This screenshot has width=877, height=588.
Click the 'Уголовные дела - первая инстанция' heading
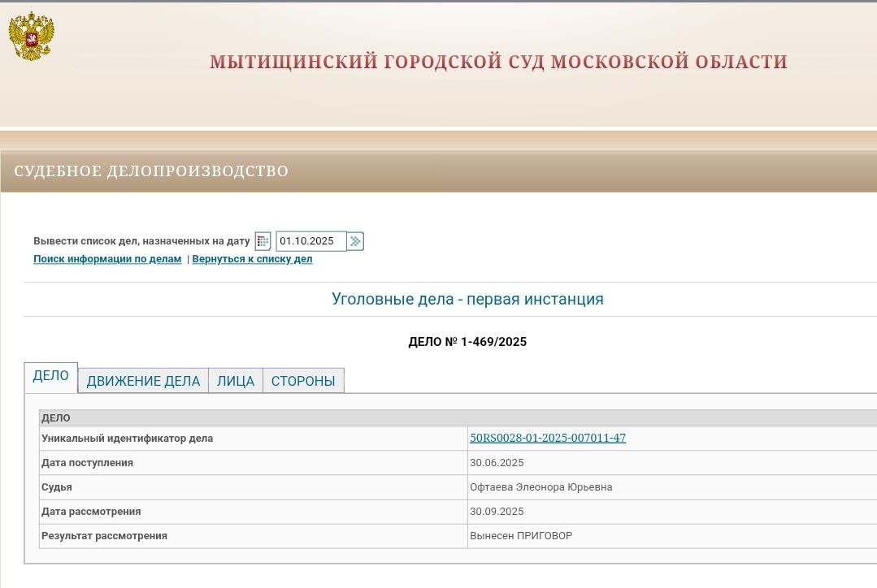(x=467, y=299)
